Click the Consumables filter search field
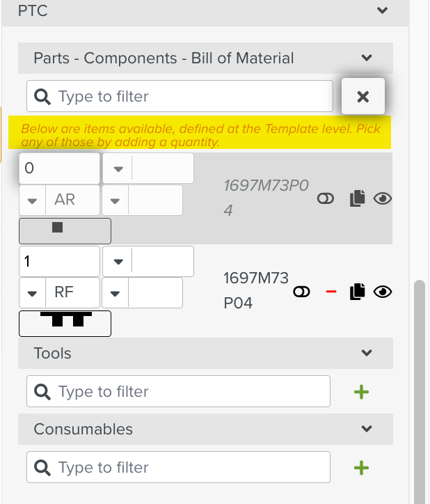Screen dimensions: 430x504 pyautogui.click(x=178, y=467)
